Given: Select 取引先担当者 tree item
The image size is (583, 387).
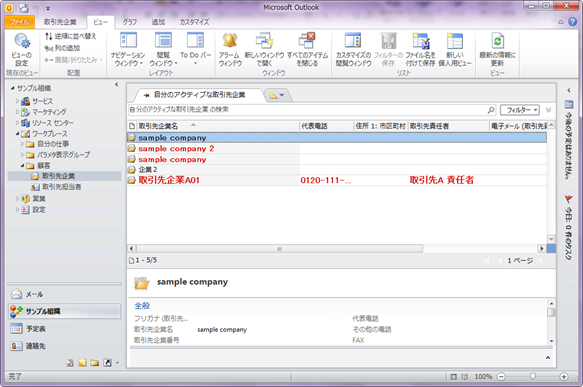Looking at the screenshot, I should click(61, 187).
